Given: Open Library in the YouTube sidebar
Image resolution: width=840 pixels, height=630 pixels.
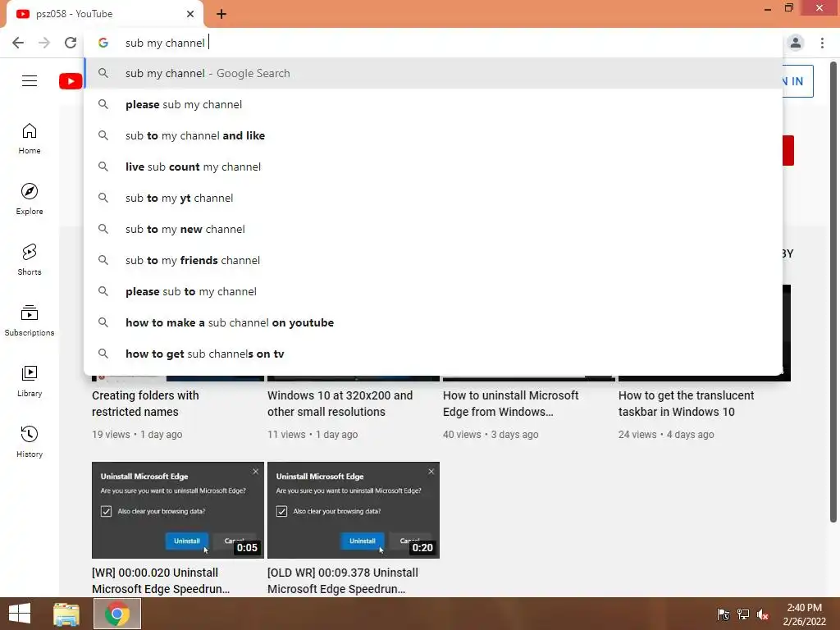Looking at the screenshot, I should (30, 381).
